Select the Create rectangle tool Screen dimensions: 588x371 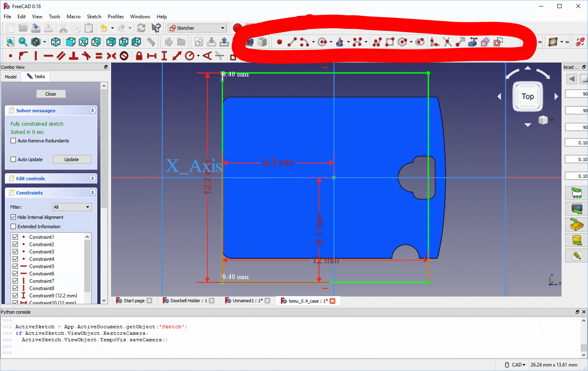click(389, 42)
